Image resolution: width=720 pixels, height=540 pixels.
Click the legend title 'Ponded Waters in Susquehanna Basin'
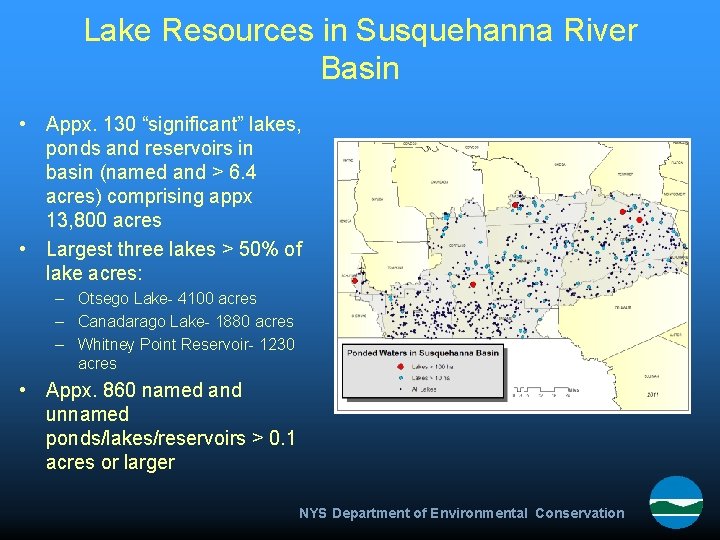(x=423, y=353)
